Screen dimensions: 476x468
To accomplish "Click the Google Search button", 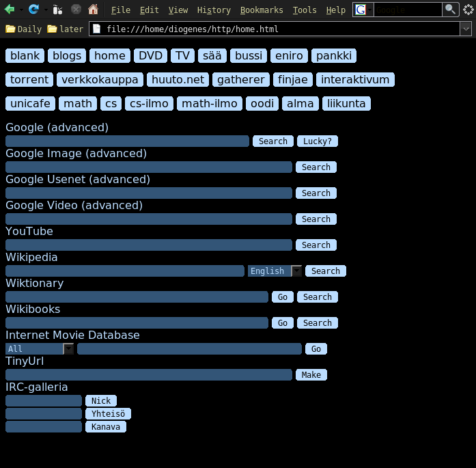I will (x=273, y=141).
